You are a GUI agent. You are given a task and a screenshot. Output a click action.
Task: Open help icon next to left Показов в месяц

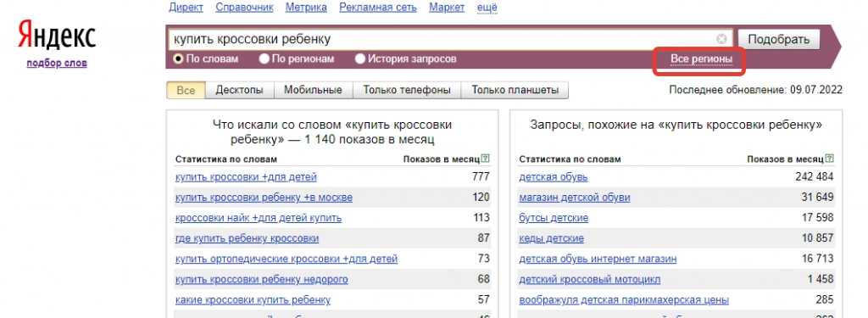coord(486,159)
